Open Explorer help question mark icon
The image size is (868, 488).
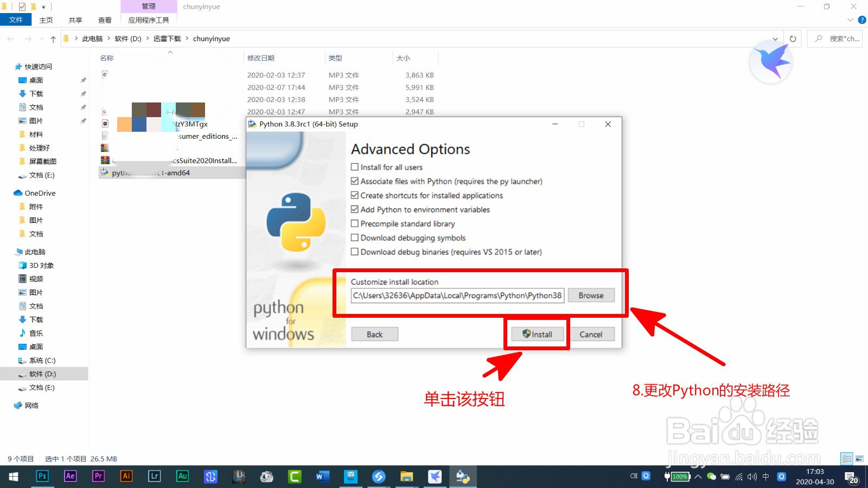pyautogui.click(x=861, y=20)
